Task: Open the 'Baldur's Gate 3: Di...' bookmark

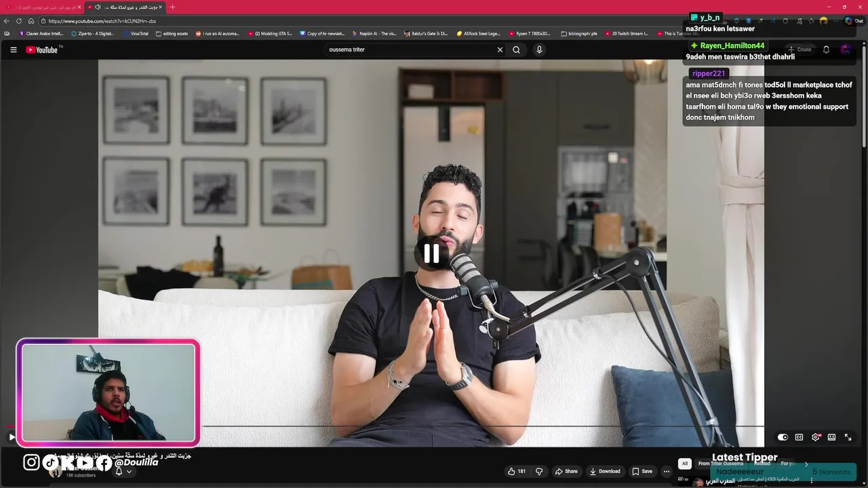Action: coord(426,33)
